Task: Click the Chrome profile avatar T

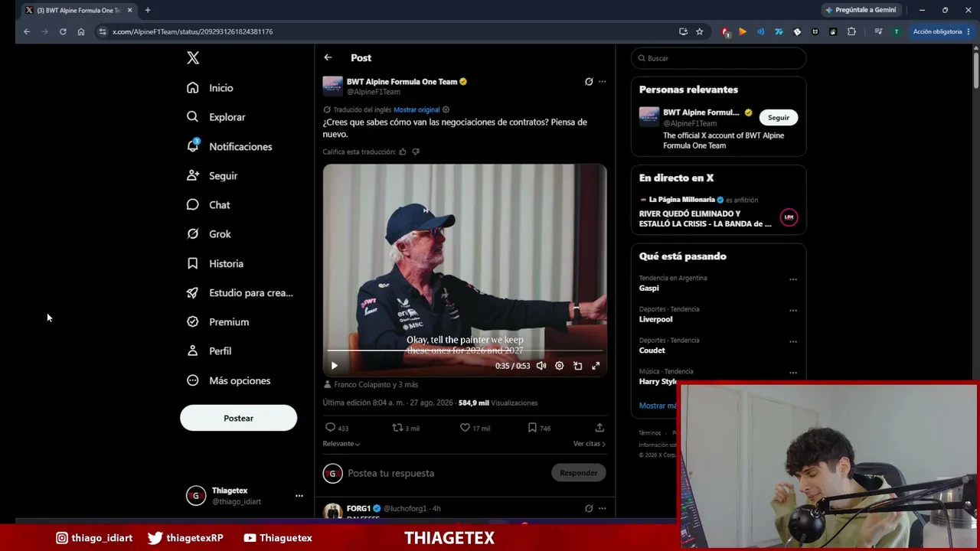Action: (897, 31)
